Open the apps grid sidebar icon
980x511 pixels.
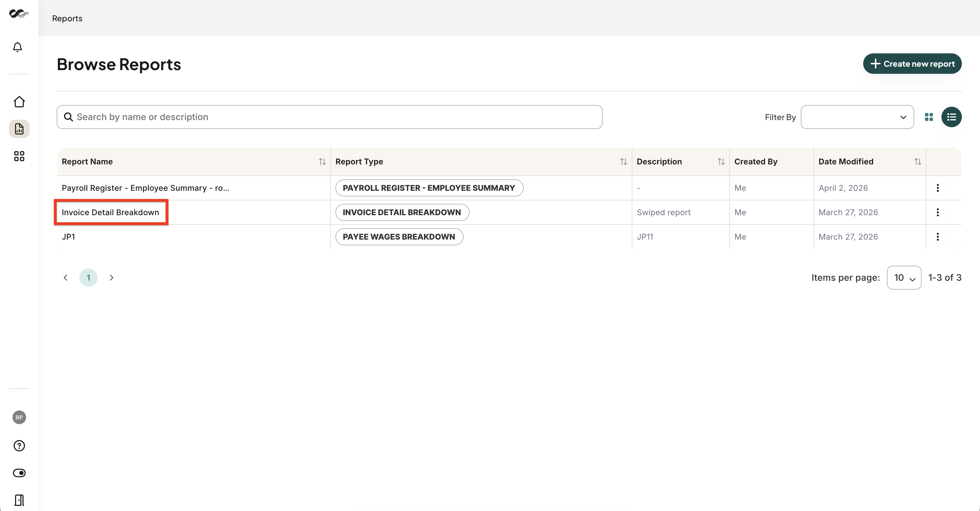tap(19, 156)
